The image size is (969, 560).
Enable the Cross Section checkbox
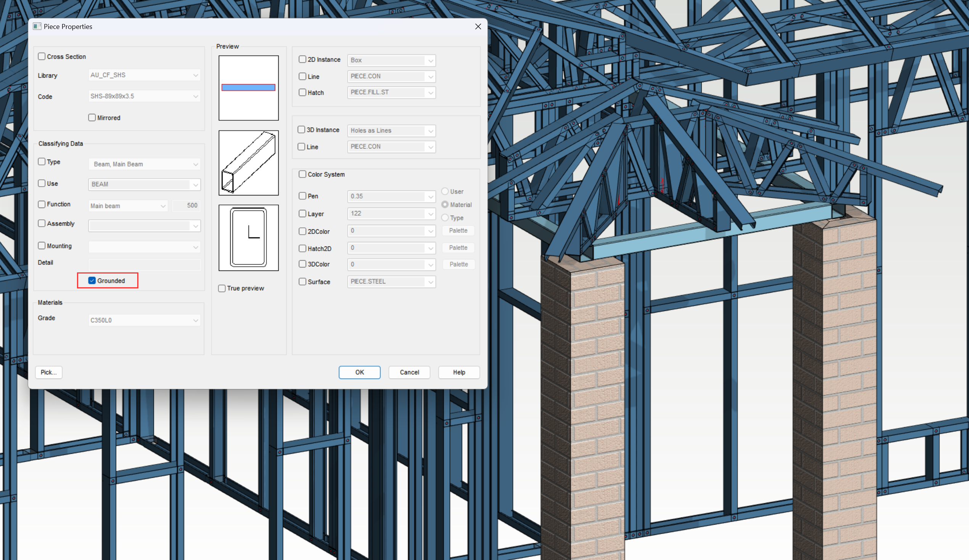42,56
